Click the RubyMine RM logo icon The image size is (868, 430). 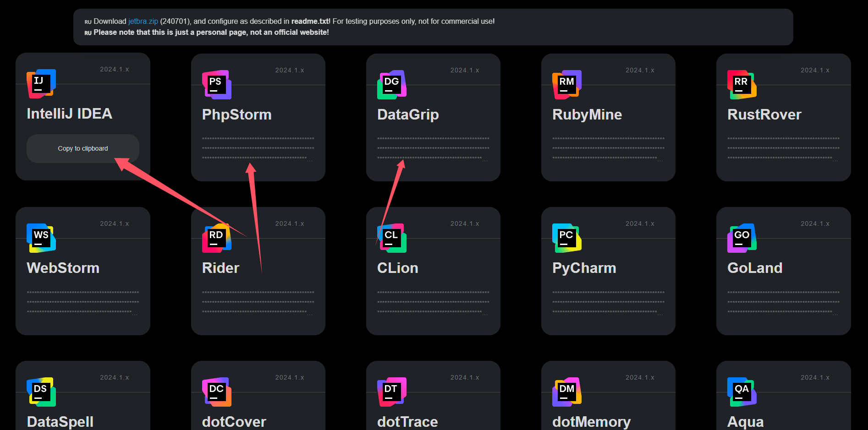coord(567,85)
